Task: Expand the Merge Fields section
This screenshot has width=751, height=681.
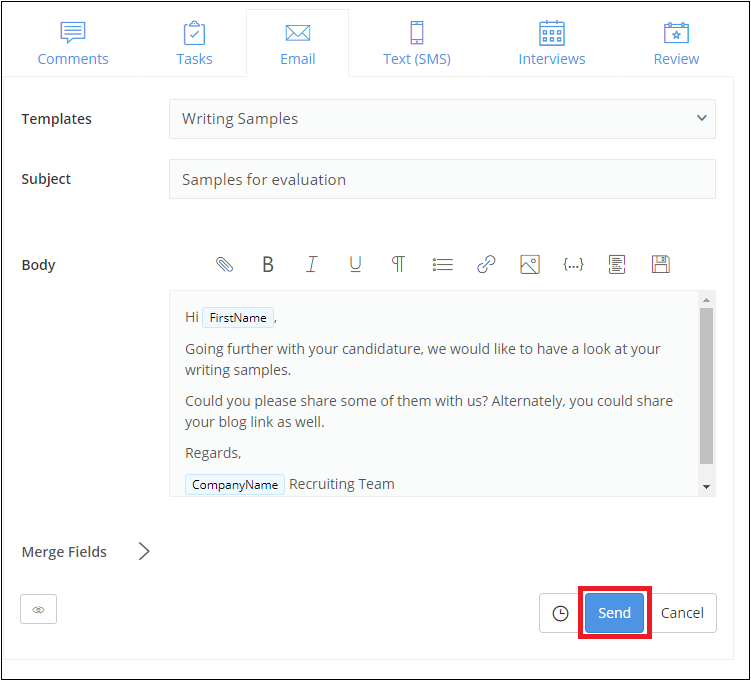Action: pyautogui.click(x=144, y=552)
